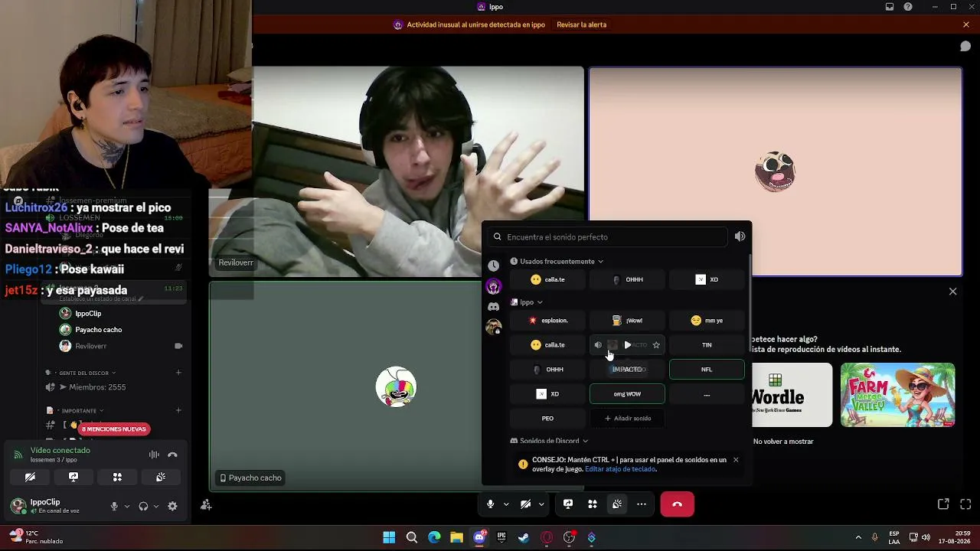Select the locked server avatar in soundboard sidebar
The image size is (980, 551).
coord(494,328)
